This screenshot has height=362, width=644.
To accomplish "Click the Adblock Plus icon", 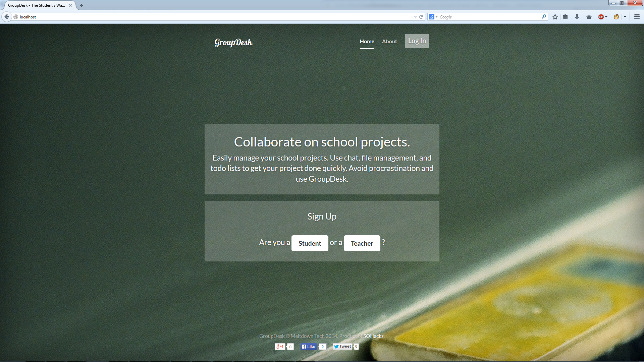I will coord(601,17).
